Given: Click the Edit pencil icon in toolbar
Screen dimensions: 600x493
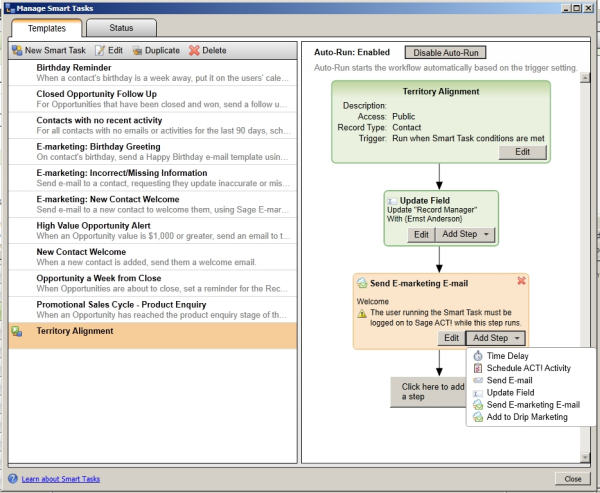Looking at the screenshot, I should (99, 51).
